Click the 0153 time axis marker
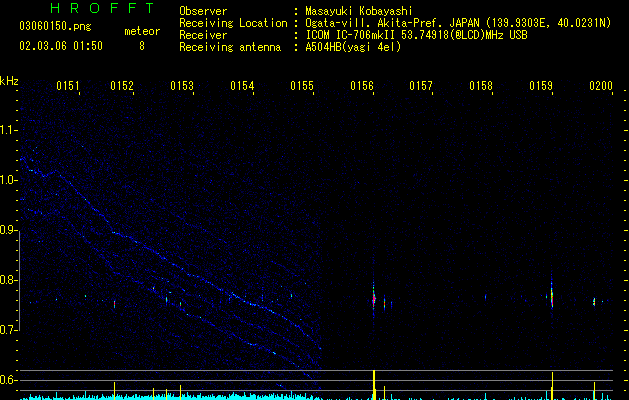This screenshot has height=400, width=629. [182, 86]
